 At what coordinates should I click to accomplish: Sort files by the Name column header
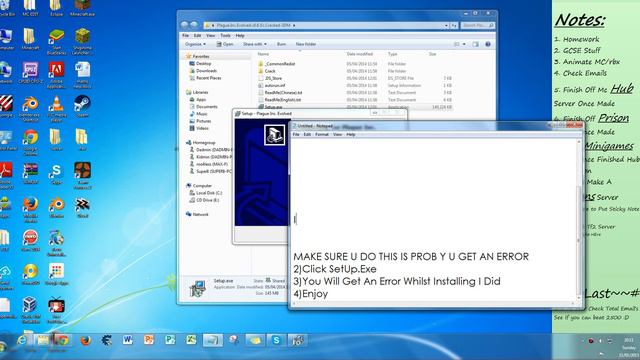pyautogui.click(x=263, y=54)
